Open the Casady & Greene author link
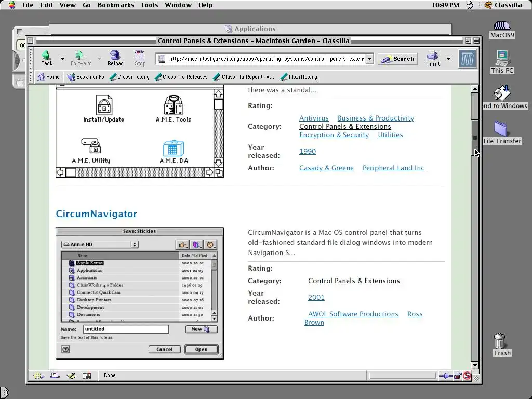Screen dimensions: 532x399 click(x=326, y=168)
